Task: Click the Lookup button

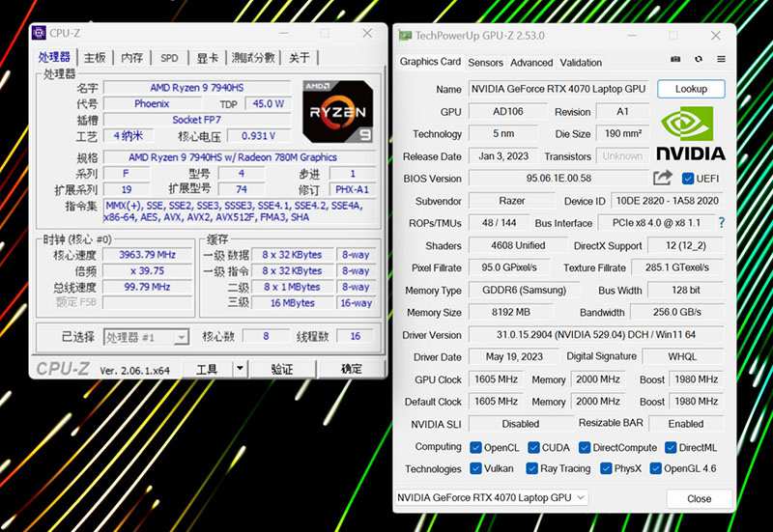Action: point(691,89)
